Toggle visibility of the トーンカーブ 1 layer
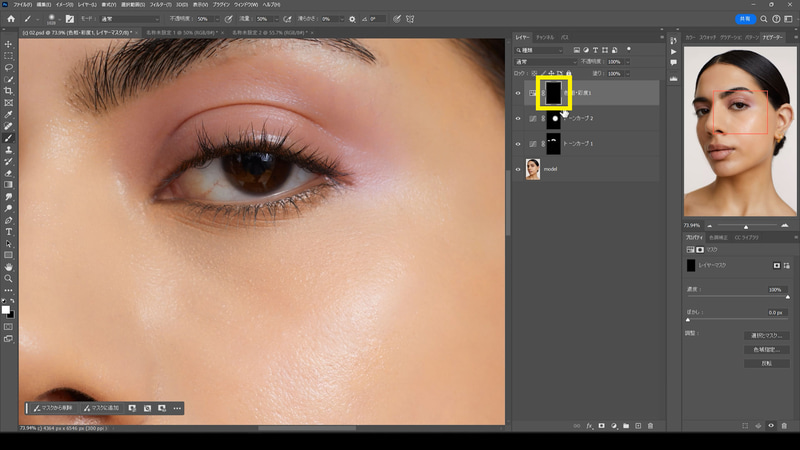Image resolution: width=800 pixels, height=450 pixels. tap(518, 144)
